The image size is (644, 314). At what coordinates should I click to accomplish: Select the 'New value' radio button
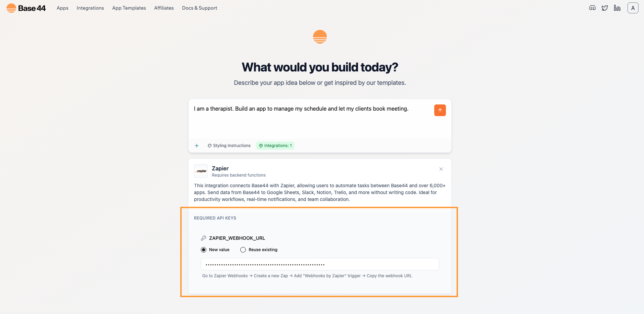tap(204, 249)
